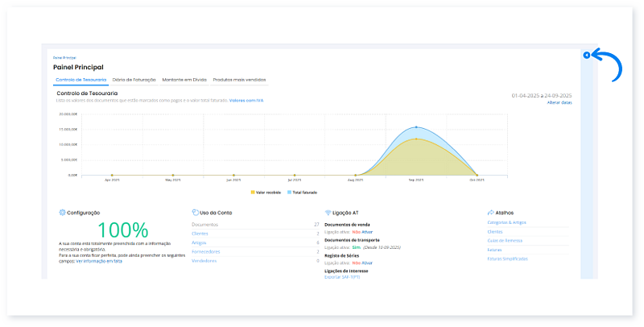Screen dimensions: 644x327
Task: Click the Valores com IVA link
Action: [246, 101]
